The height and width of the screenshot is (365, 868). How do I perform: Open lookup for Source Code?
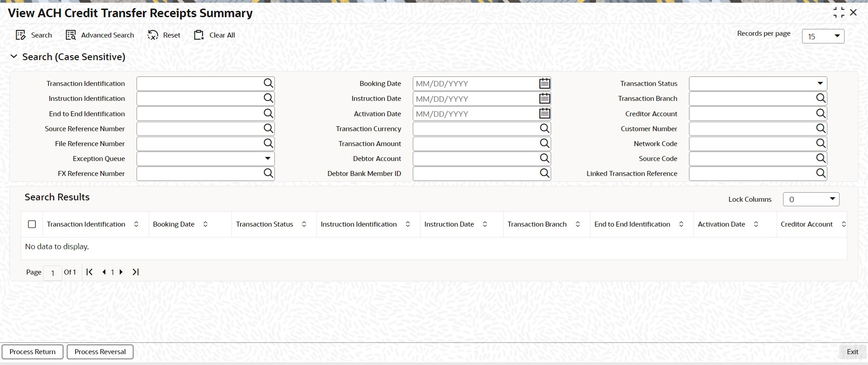[x=821, y=158]
